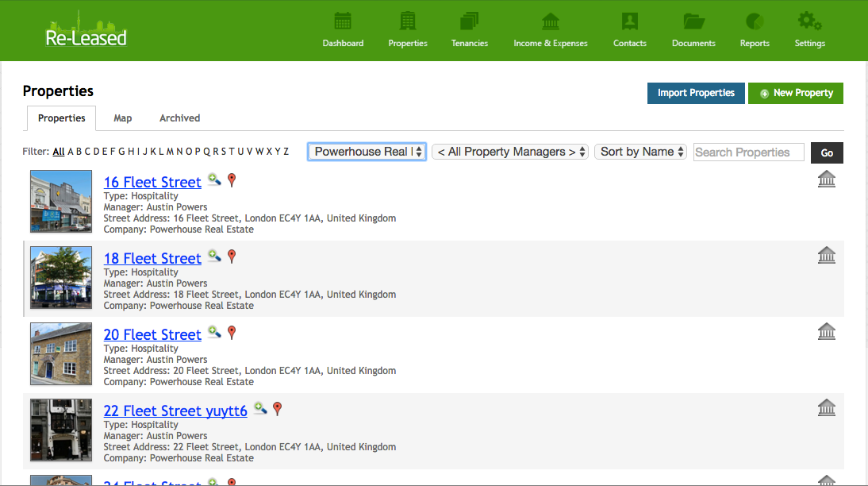Switch to the Map tab
This screenshot has height=486, width=868.
click(x=122, y=118)
